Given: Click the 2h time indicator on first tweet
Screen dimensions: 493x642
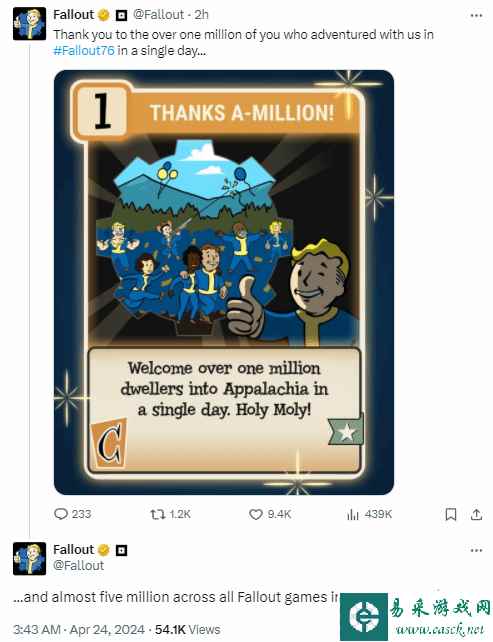Looking at the screenshot, I should click(x=201, y=15).
